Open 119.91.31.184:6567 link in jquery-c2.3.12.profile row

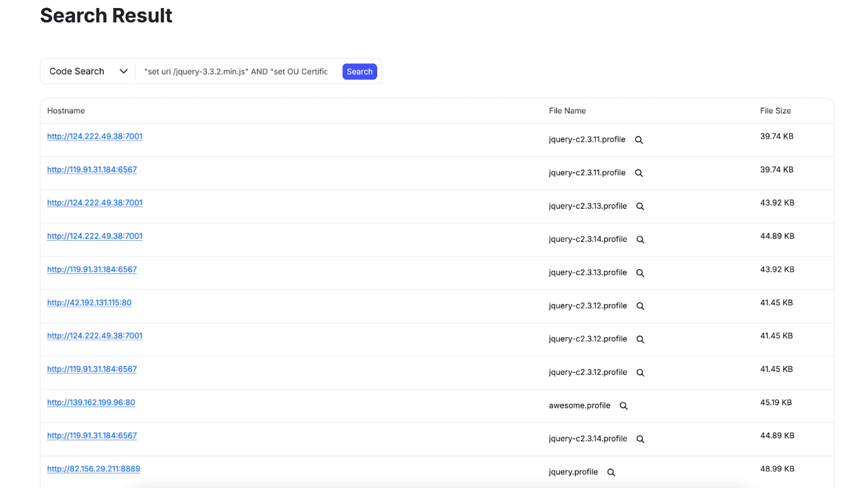(x=92, y=369)
